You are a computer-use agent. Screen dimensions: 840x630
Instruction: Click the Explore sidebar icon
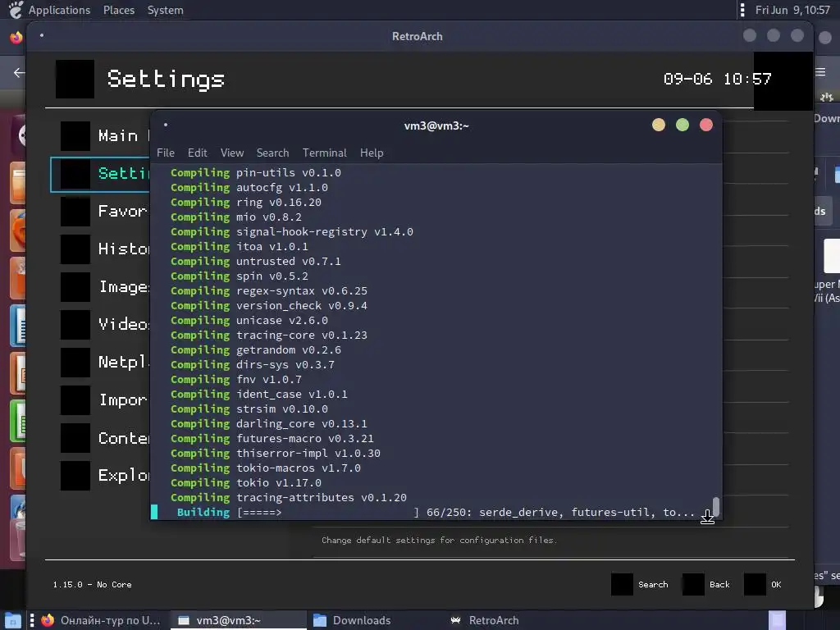click(75, 476)
